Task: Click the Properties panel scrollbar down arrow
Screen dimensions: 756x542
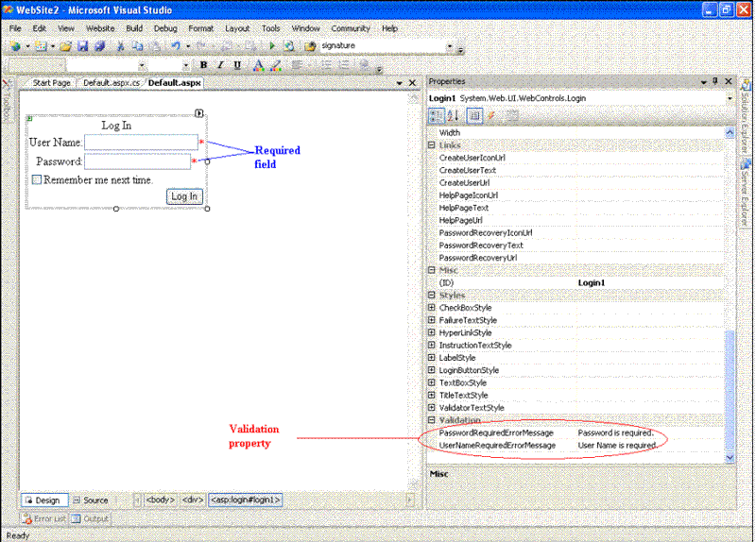Action: (x=730, y=458)
